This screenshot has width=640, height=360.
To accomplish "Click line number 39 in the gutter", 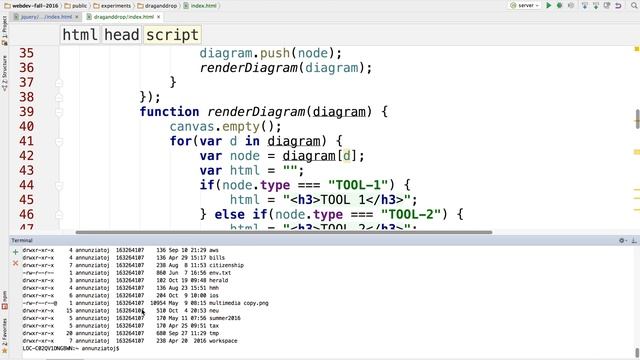I will [27, 112].
